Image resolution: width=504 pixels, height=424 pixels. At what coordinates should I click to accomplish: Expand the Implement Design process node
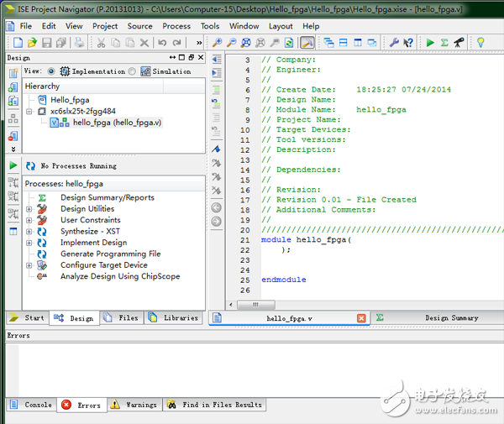[29, 243]
